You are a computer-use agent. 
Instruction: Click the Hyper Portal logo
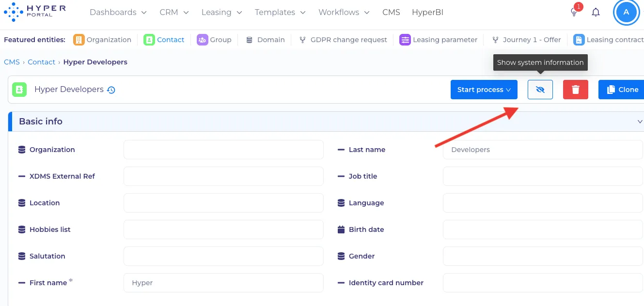point(34,12)
